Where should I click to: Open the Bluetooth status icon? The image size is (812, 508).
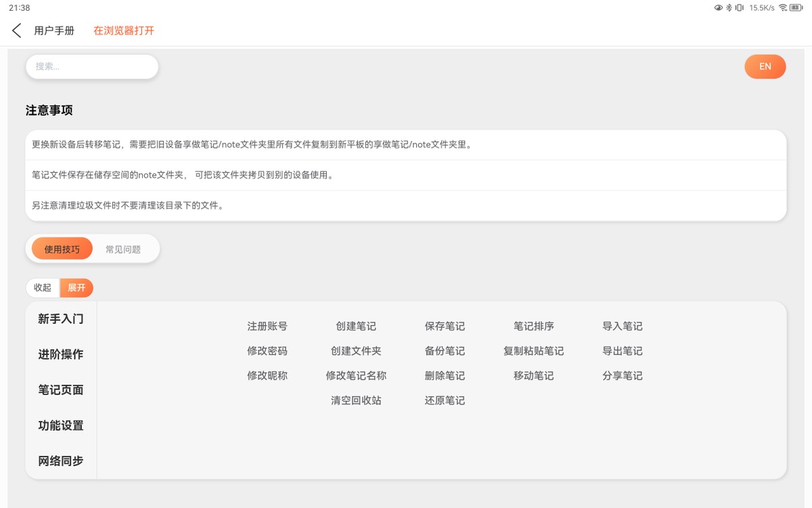[729, 7]
